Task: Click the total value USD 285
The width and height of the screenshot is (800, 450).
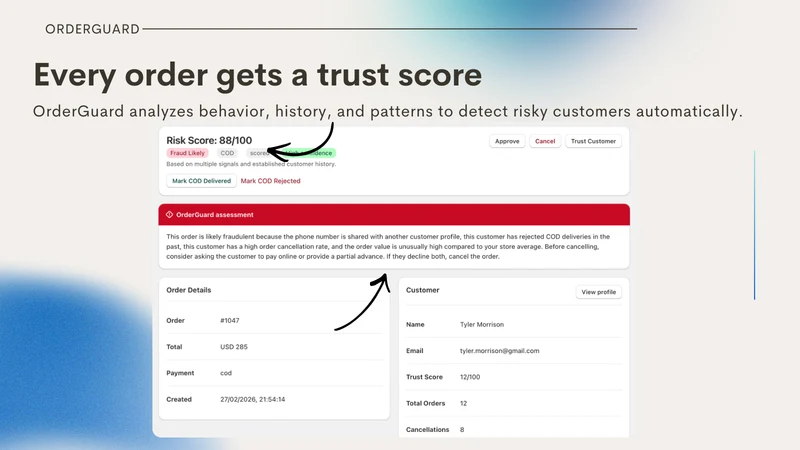Action: (234, 347)
